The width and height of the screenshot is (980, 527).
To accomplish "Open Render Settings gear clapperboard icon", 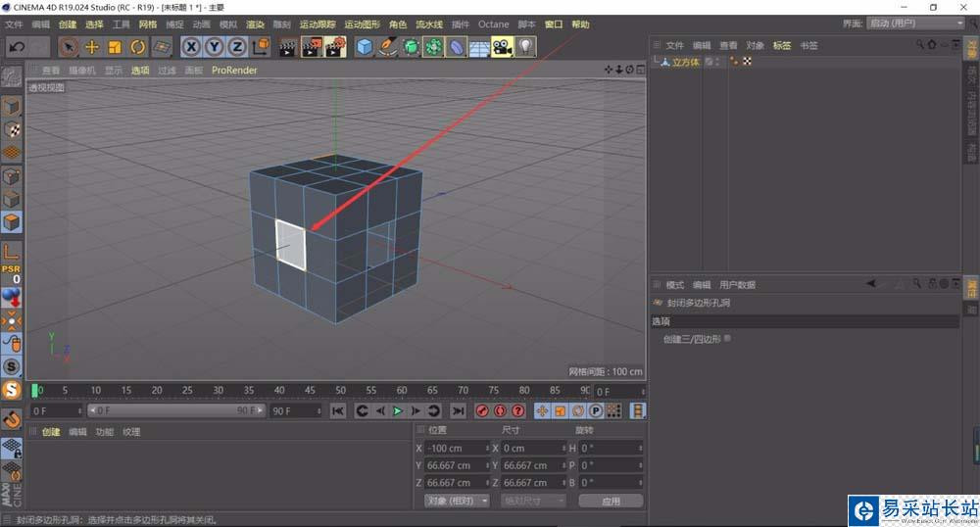I will click(335, 47).
